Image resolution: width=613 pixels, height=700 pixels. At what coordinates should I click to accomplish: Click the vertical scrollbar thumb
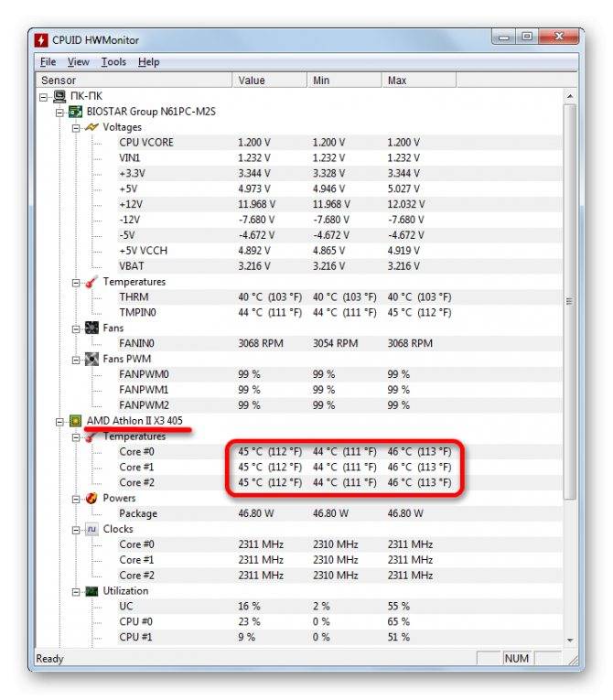(570, 302)
